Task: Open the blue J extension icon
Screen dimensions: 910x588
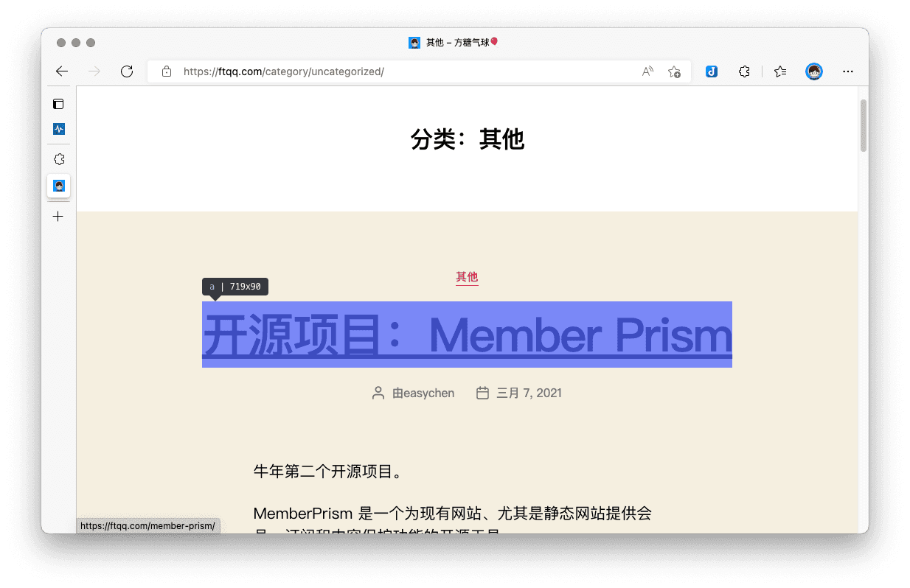Action: (x=712, y=71)
